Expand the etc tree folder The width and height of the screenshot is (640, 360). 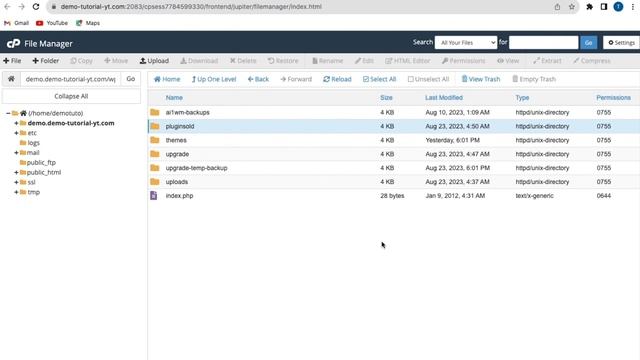point(16,133)
